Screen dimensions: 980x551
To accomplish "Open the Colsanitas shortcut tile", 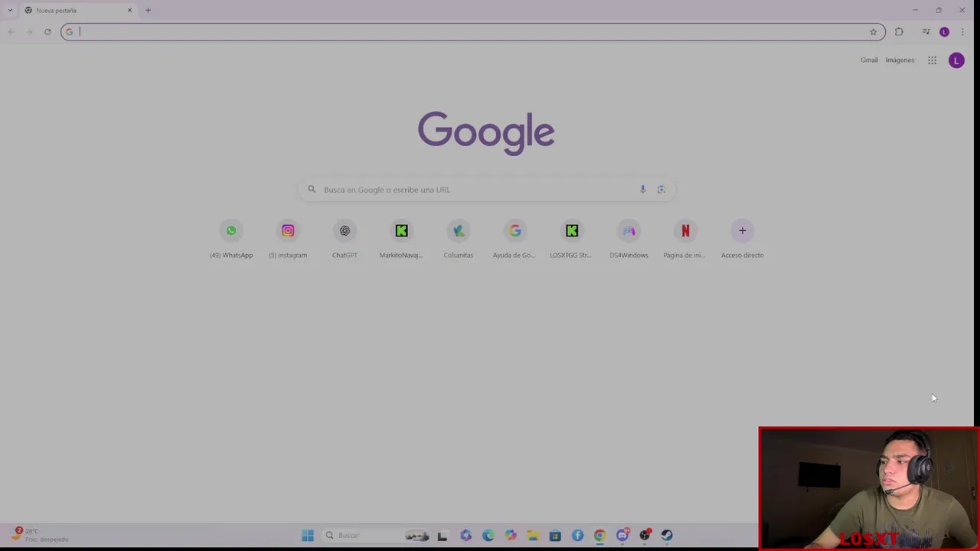I will 459,239.
